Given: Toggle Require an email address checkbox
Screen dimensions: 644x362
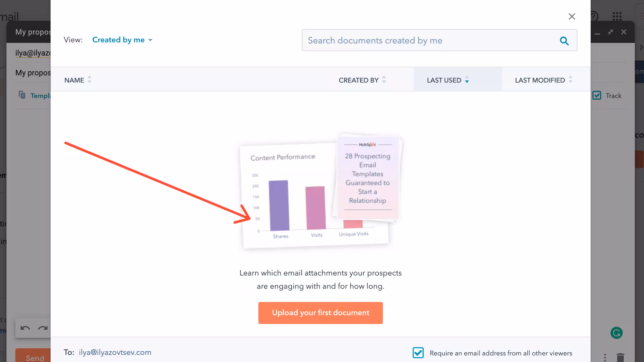Looking at the screenshot, I should [418, 353].
